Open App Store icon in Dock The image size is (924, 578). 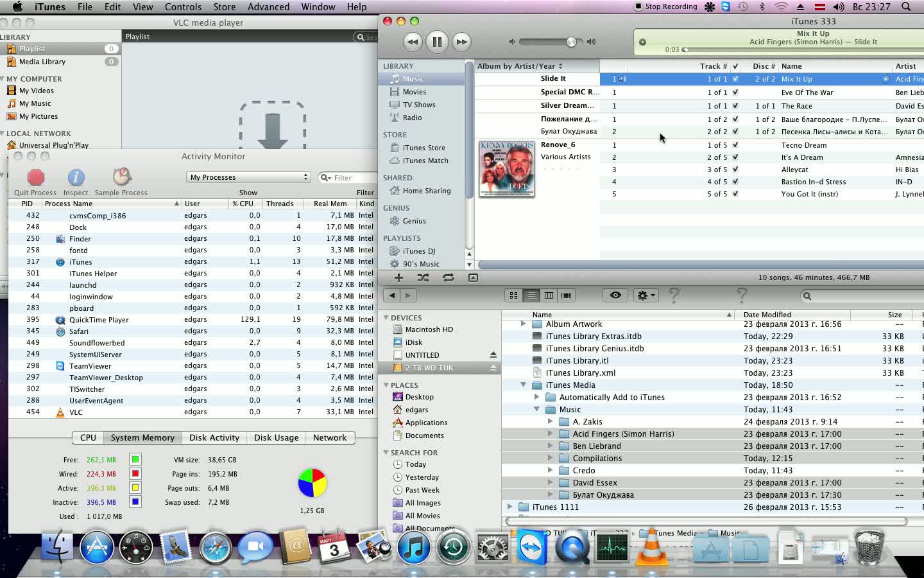(96, 548)
